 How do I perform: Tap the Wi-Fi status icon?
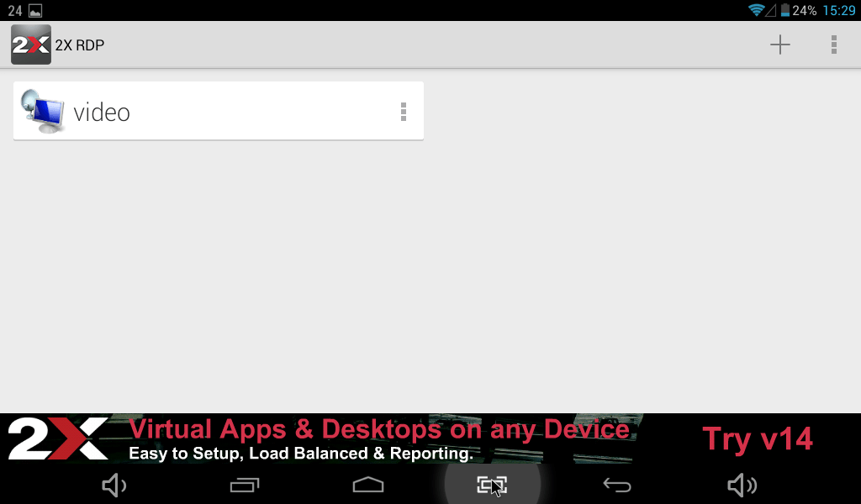[x=756, y=10]
